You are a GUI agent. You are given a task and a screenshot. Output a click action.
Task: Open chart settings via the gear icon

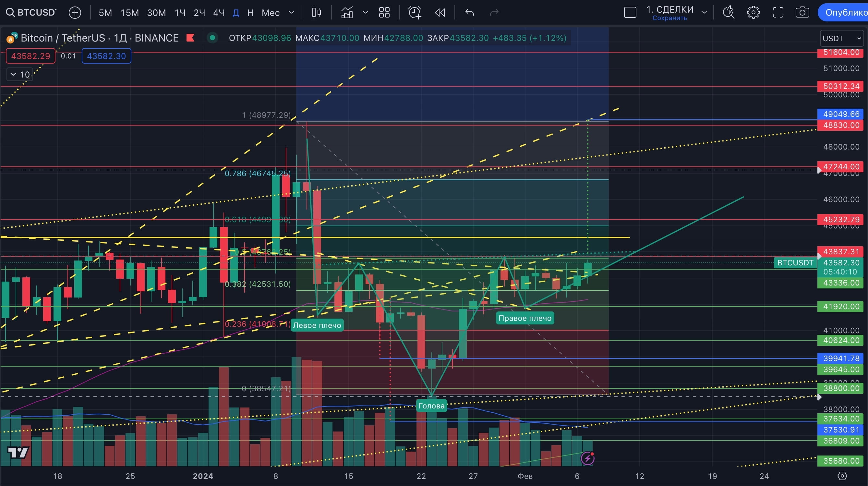pos(753,12)
